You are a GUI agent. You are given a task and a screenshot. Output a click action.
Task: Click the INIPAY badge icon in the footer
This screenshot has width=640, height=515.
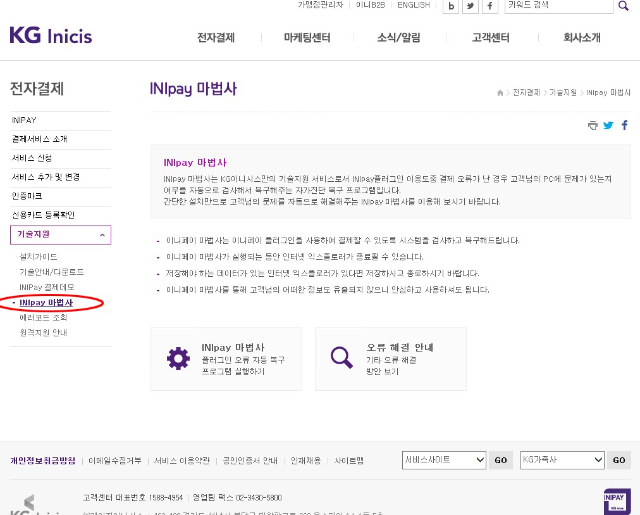point(617,502)
